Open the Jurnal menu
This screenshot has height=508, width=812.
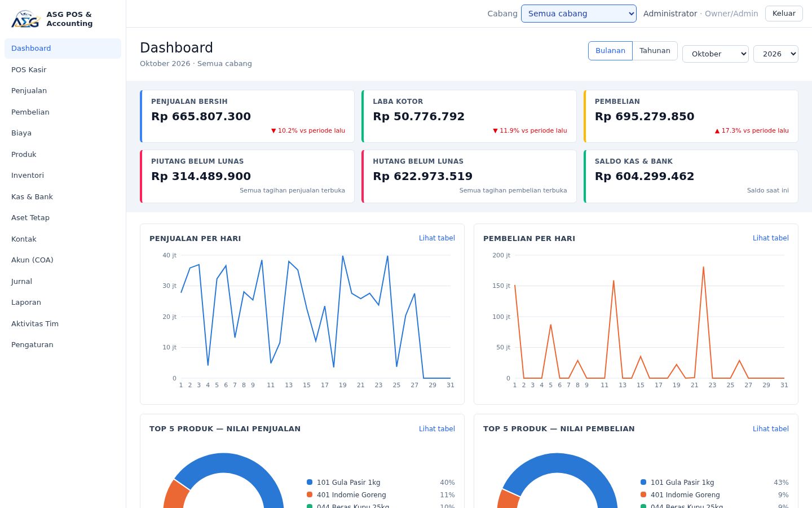pos(63,281)
